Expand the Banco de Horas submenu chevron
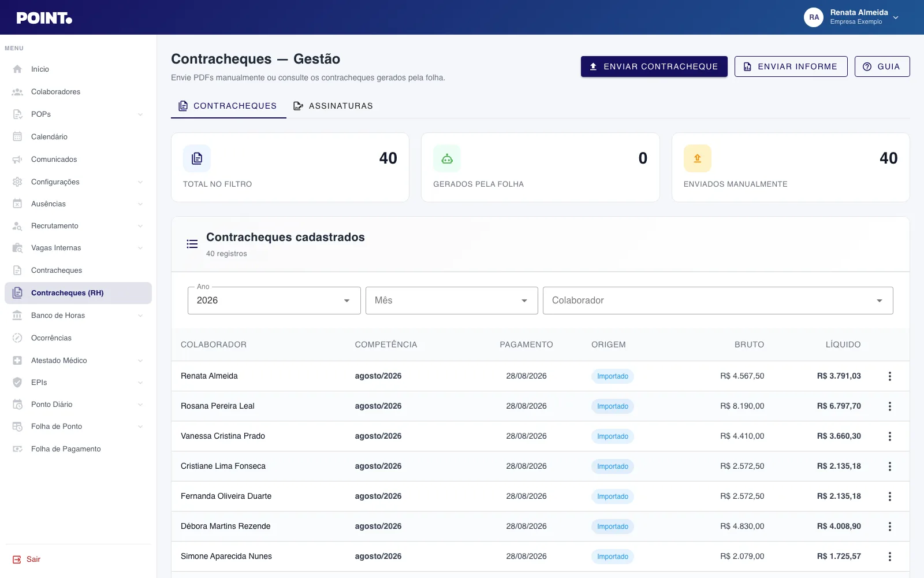 click(x=140, y=316)
